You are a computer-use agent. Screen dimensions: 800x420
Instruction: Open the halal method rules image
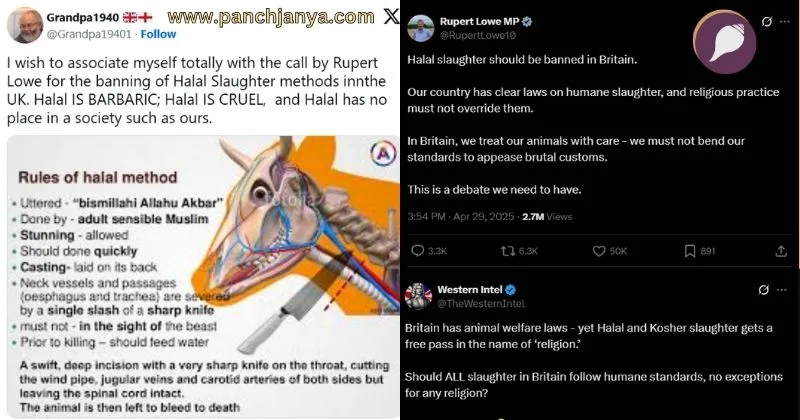pyautogui.click(x=203, y=277)
